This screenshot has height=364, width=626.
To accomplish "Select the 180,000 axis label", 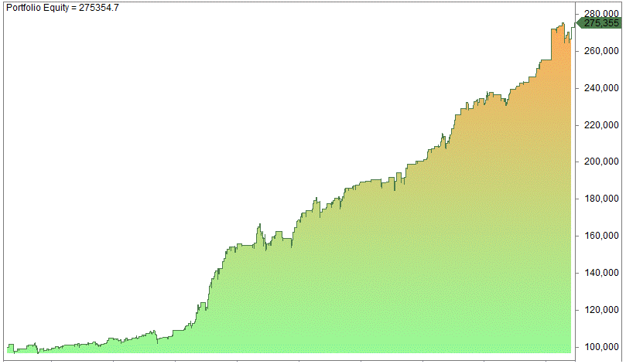I will (601, 199).
